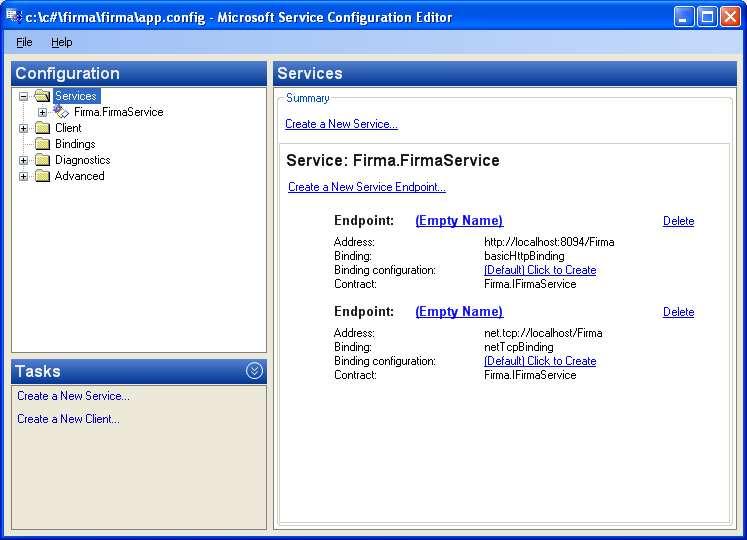Expand the Advanced tree node
Screen dimensions: 747x540
coord(23,176)
